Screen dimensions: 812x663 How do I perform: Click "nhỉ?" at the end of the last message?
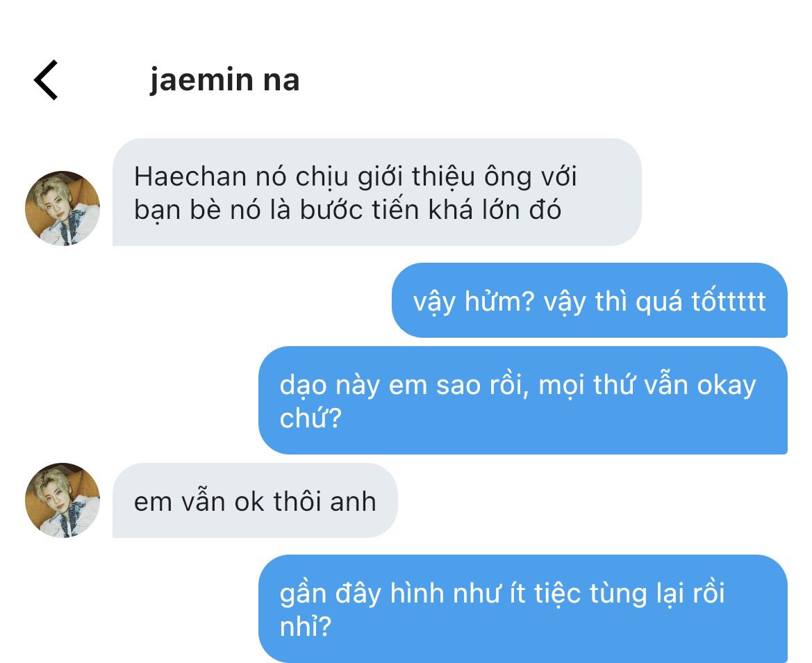[x=306, y=626]
